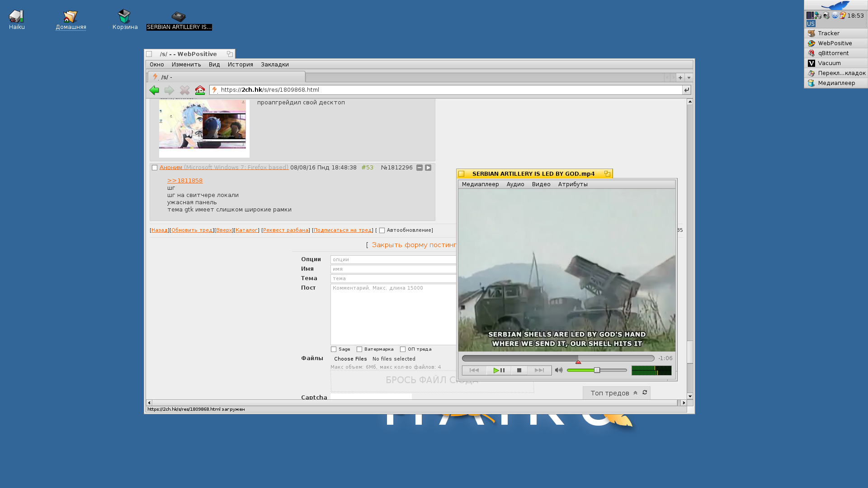This screenshot has width=868, height=488.
Task: Click the Подписаться на тред link
Action: pos(343,230)
